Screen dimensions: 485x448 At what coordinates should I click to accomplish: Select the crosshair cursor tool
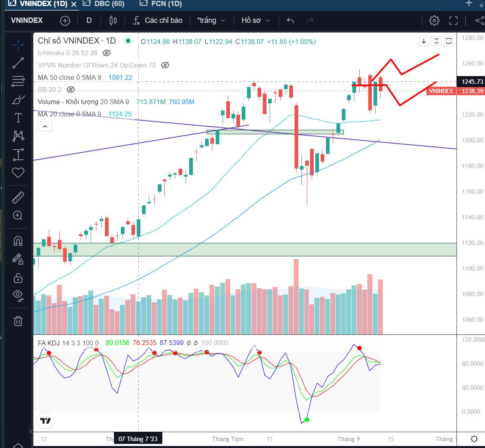coord(18,45)
